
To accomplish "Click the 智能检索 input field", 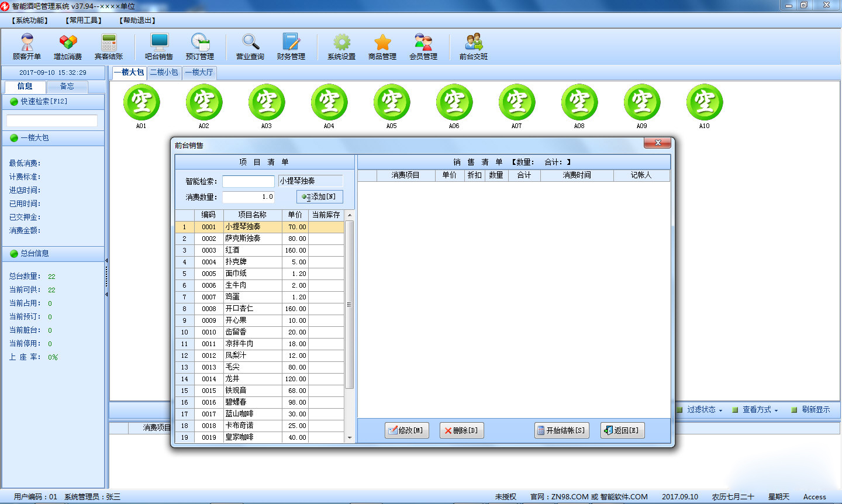I will pyautogui.click(x=249, y=181).
